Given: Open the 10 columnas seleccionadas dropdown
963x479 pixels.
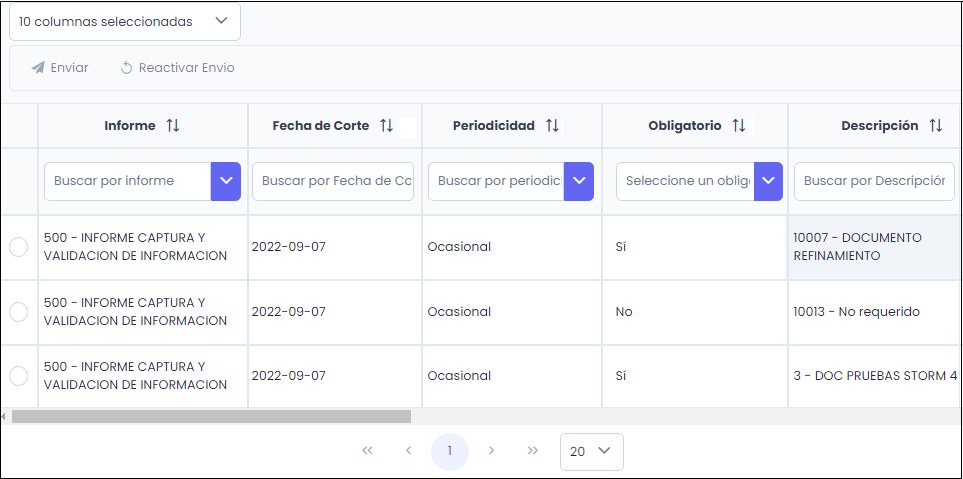Looking at the screenshot, I should click(x=125, y=21).
